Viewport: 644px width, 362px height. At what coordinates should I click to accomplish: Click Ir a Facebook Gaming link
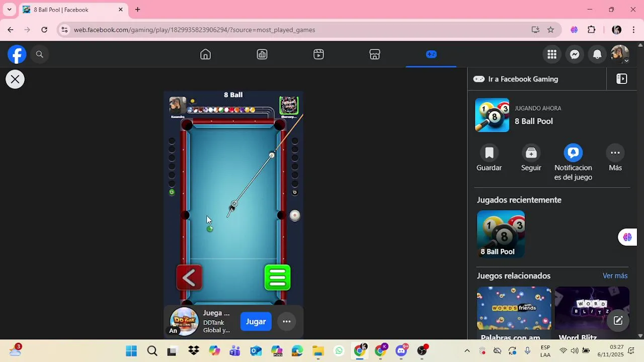click(x=516, y=79)
